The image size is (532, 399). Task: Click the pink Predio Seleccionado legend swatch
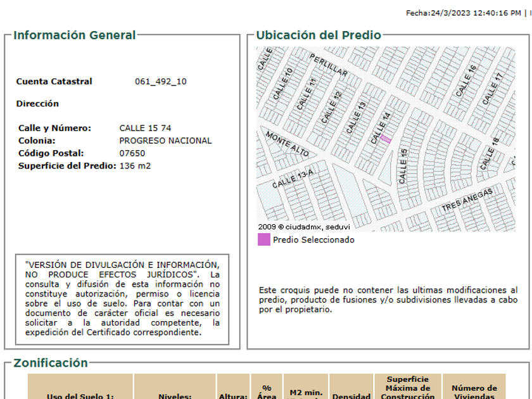pyautogui.click(x=263, y=240)
